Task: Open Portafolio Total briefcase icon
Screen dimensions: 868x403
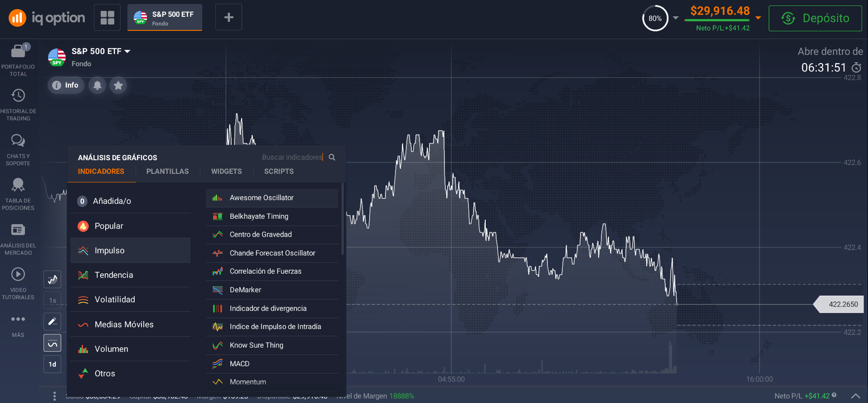Action: (x=18, y=51)
